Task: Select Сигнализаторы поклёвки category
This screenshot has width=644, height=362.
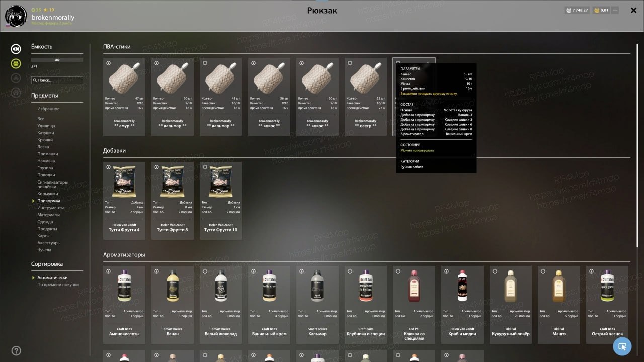Action: point(52,184)
